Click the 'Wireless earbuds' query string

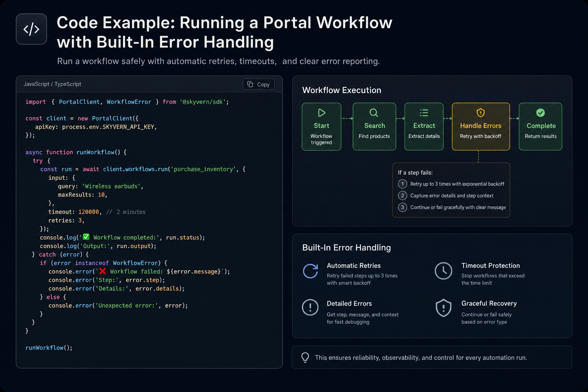111,186
